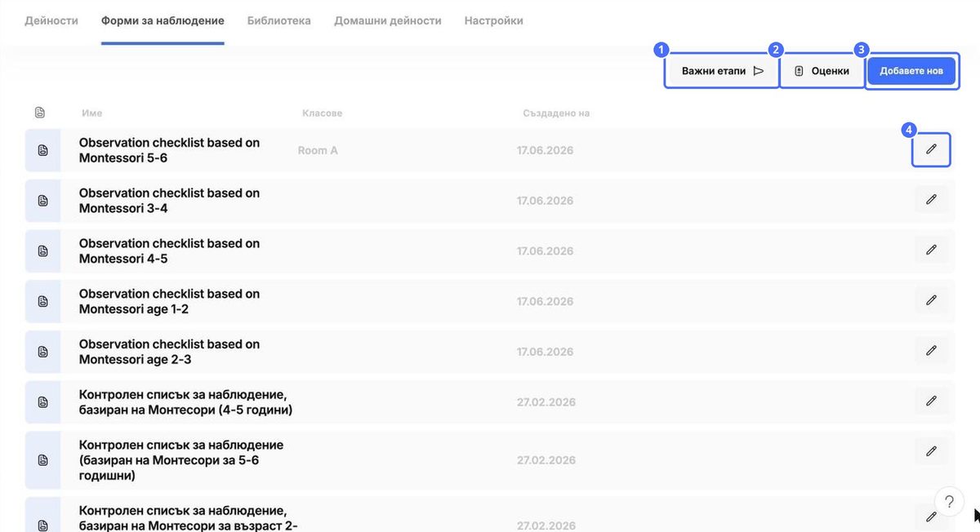Click the Класове column header
This screenshot has height=532, width=980.
tap(323, 113)
